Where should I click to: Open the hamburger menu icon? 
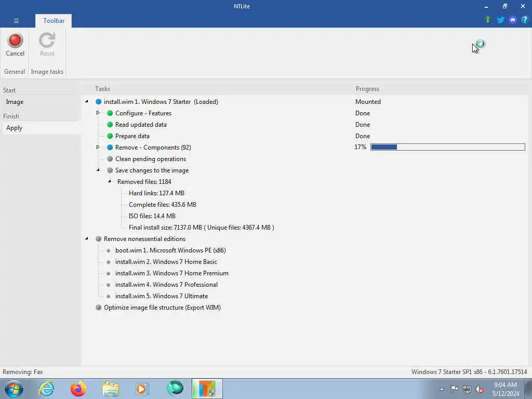(x=16, y=21)
